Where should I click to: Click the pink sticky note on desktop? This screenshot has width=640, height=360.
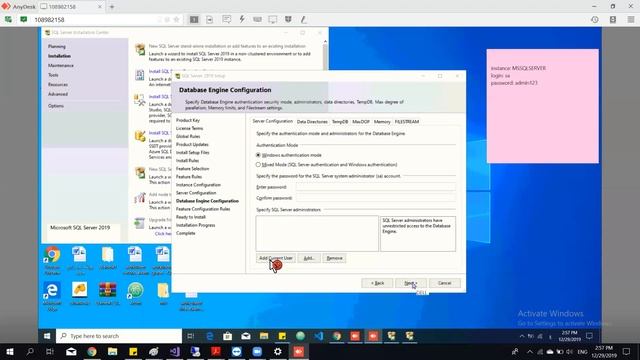542,106
